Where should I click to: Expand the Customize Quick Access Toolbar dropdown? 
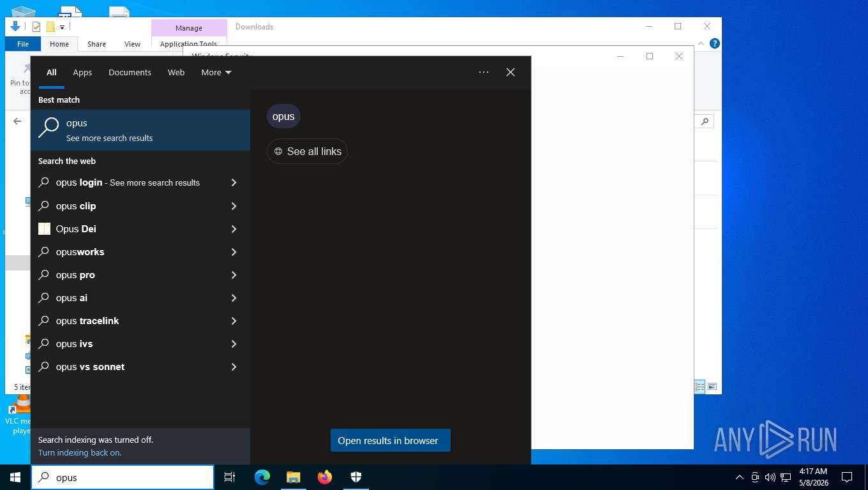[62, 27]
